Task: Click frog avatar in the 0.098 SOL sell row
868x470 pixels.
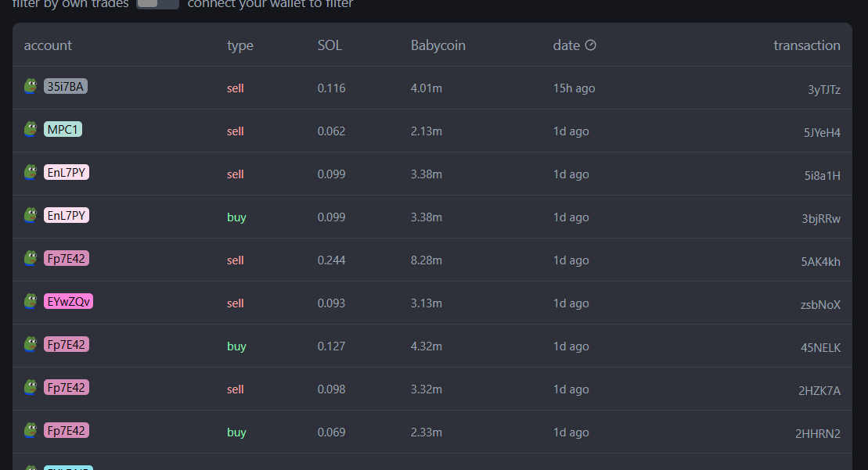Action: click(x=31, y=388)
